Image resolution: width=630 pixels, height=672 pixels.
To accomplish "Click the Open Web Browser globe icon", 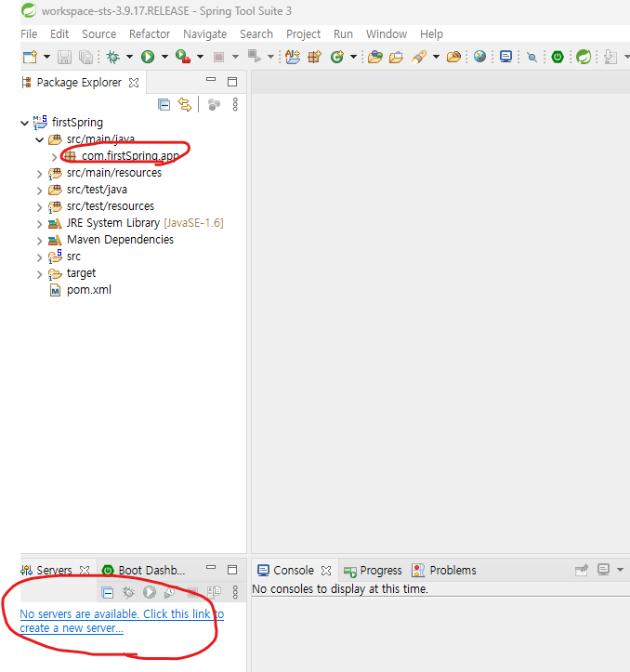I will coord(480,56).
